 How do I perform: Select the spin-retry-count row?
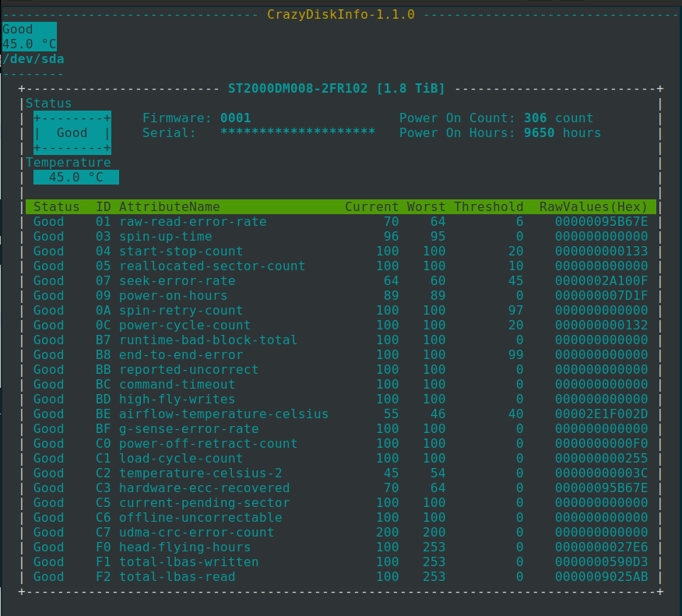(x=340, y=310)
